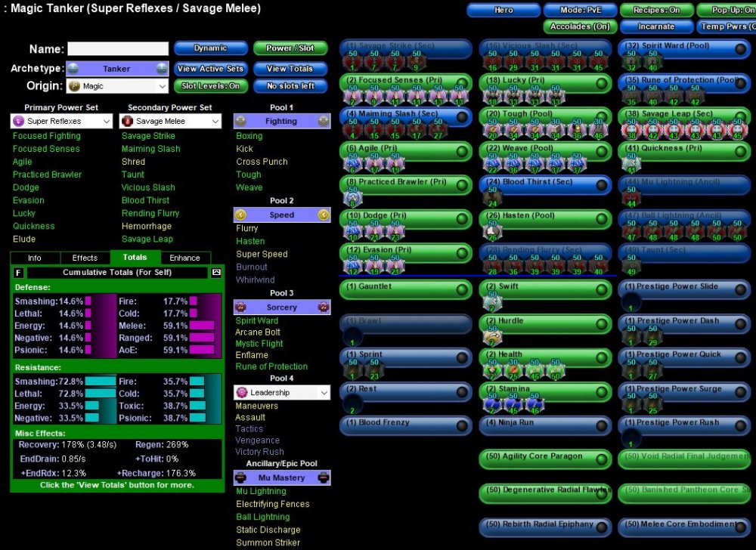Click the Quickness level 41 enhancement slot
756x550 pixels.
631,164
